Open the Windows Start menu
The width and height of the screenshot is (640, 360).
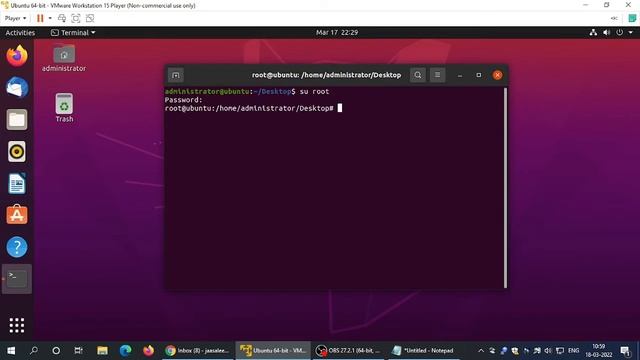[x=11, y=350]
